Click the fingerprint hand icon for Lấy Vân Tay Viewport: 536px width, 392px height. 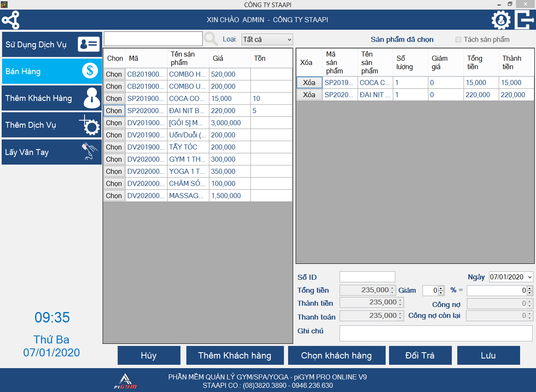click(90, 152)
